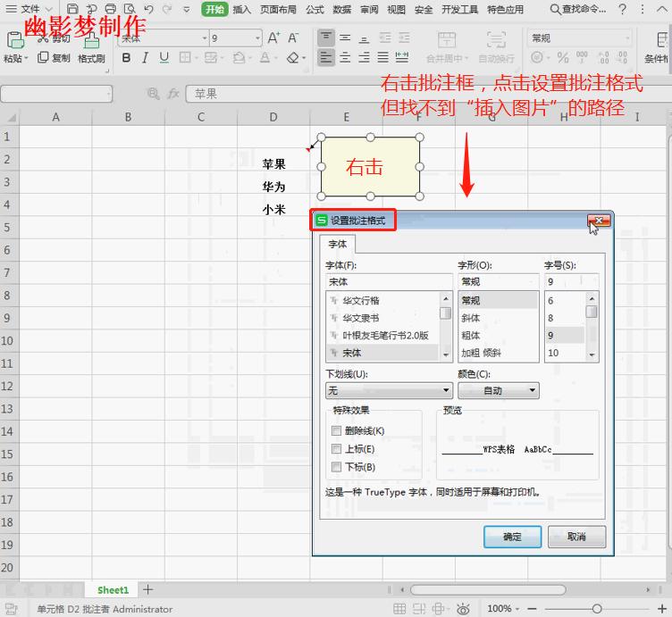Click the Undo arrow icon

tap(148, 9)
